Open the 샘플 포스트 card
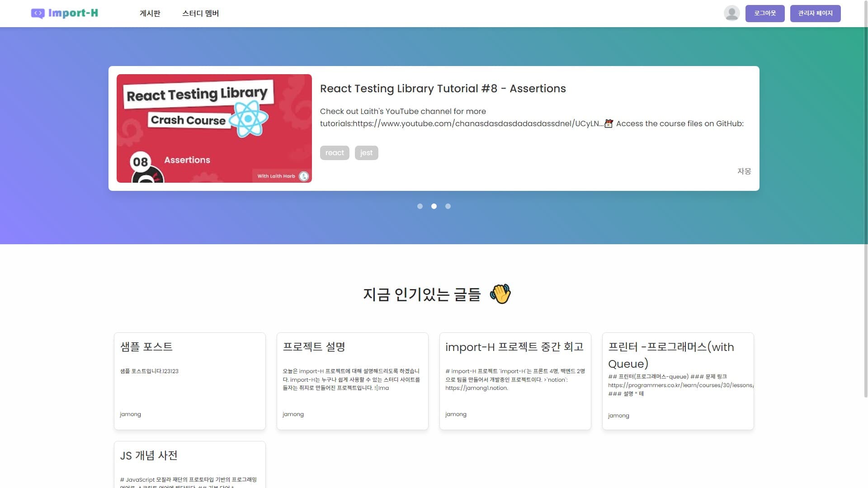Screen dimensions: 868x488 [x=189, y=381]
